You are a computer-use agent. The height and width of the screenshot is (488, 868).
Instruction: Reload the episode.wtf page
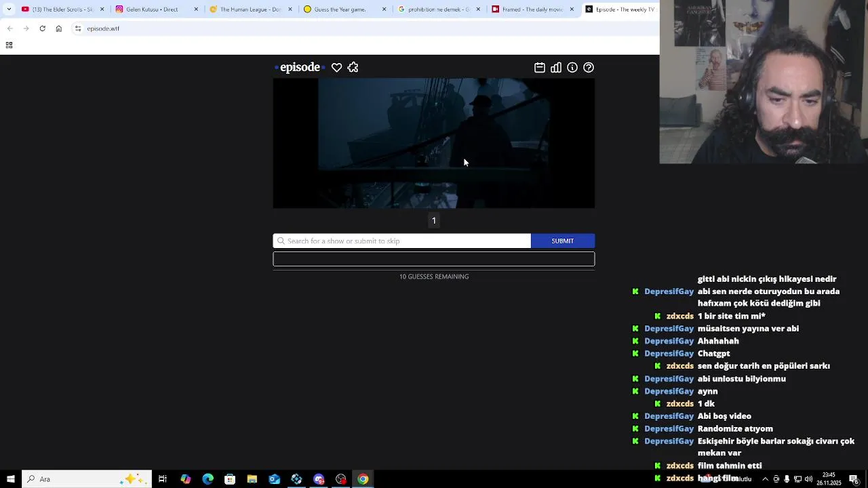tap(42, 28)
